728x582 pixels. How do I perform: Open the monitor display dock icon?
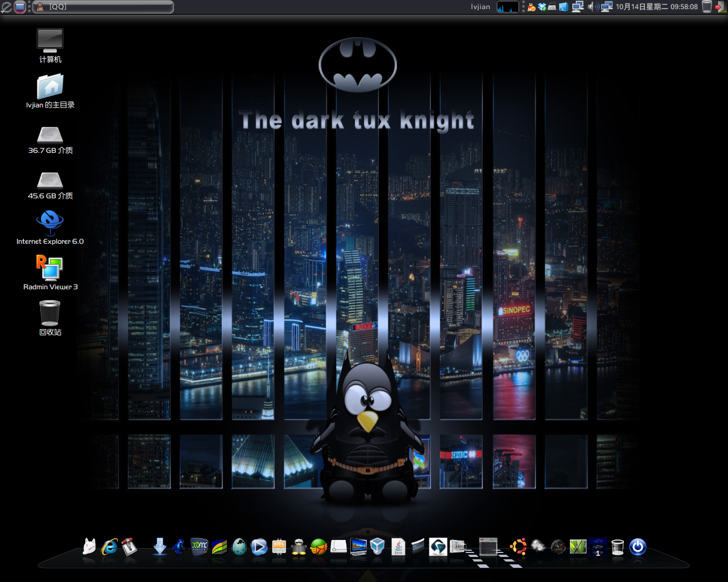(358, 547)
